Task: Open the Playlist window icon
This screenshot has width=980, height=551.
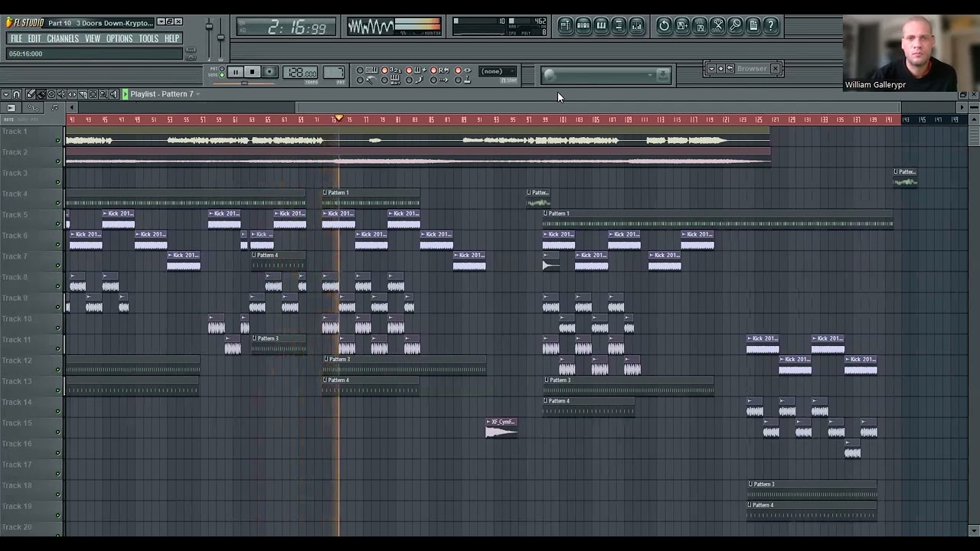Action: coord(565,26)
